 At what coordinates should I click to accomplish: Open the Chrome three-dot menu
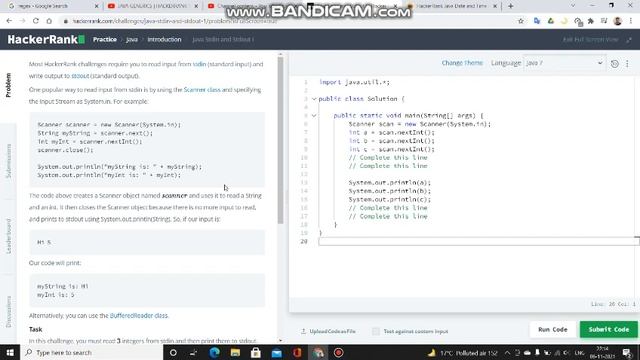631,21
